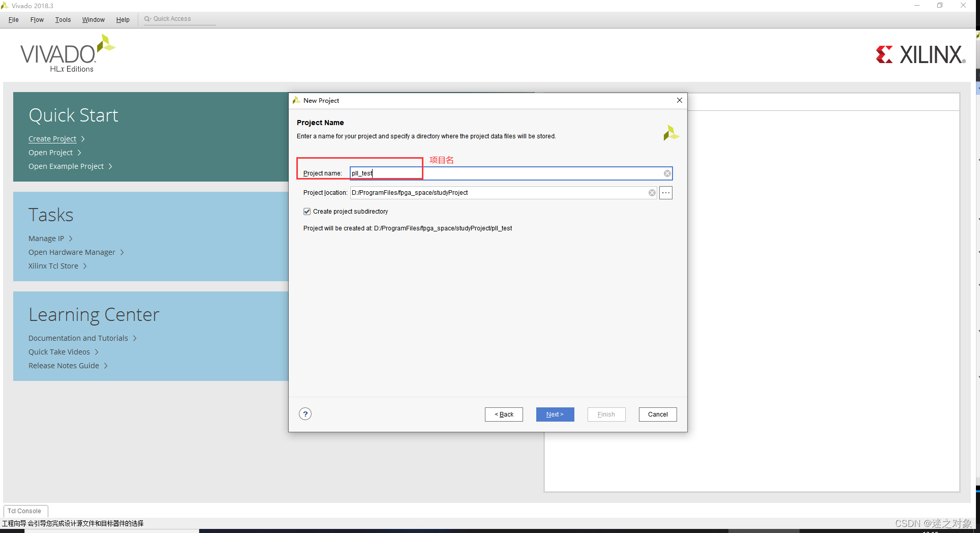Screen dimensions: 980x533
Task: Browse for project location with ellipsis button
Action: (x=666, y=193)
